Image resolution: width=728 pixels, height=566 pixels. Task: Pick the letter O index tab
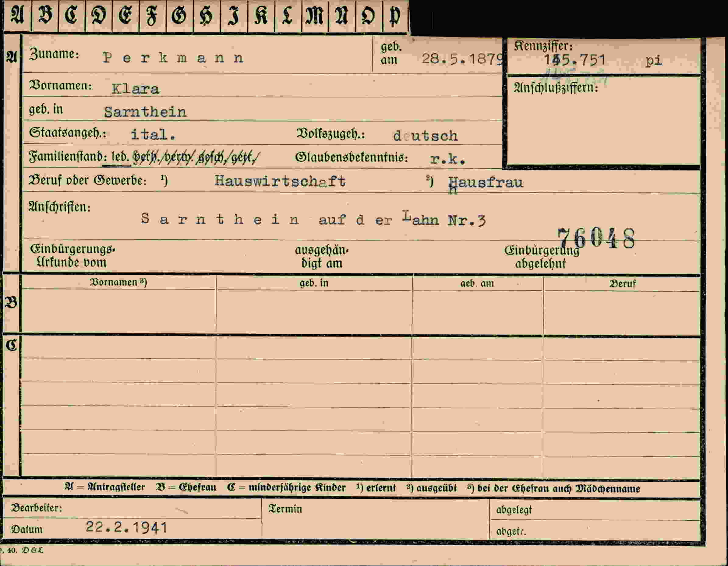pyautogui.click(x=369, y=16)
